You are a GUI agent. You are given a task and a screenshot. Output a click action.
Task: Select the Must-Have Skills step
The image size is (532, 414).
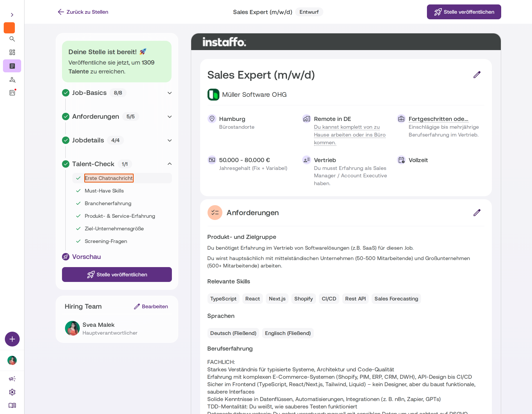104,191
